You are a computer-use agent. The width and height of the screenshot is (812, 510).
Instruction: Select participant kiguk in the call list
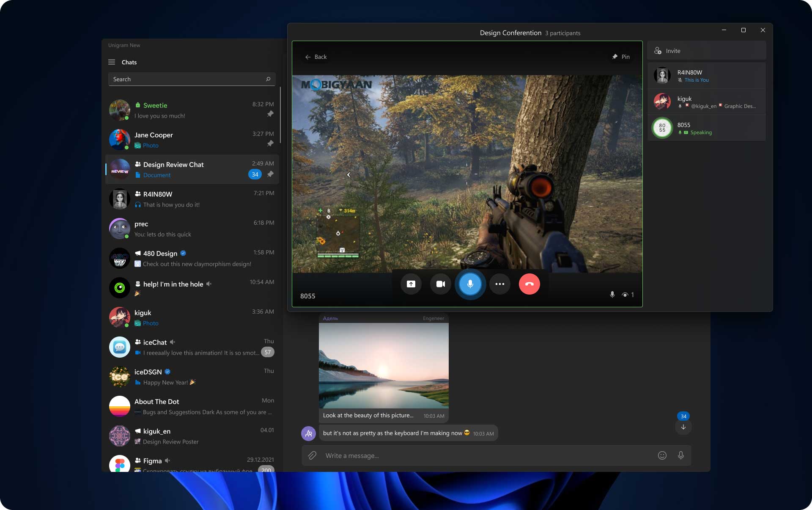coord(706,102)
